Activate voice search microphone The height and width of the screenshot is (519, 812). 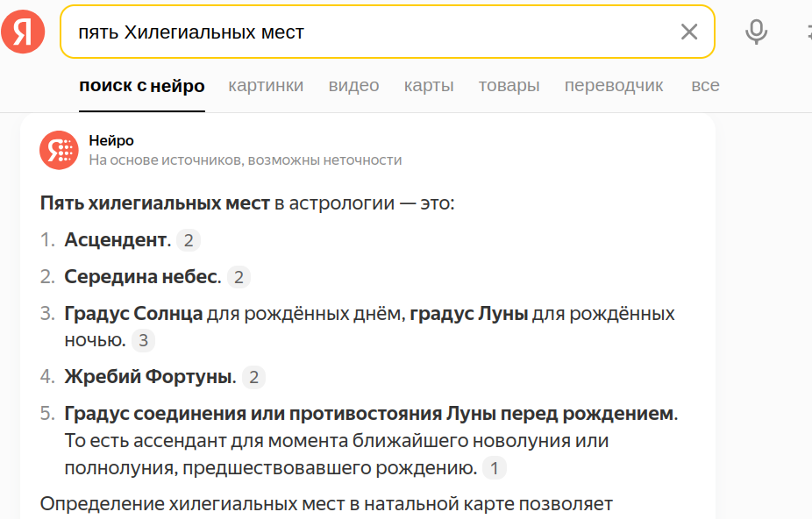pos(756,32)
